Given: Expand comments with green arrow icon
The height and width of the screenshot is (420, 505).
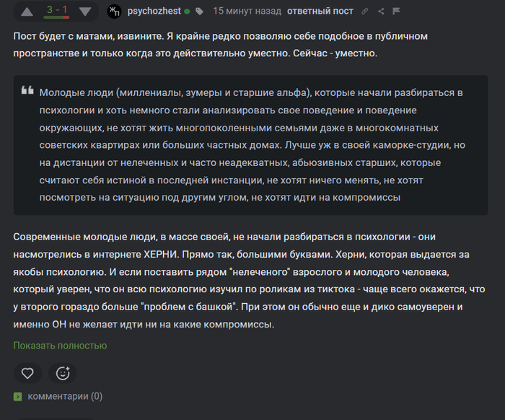Looking at the screenshot, I should pos(18,396).
